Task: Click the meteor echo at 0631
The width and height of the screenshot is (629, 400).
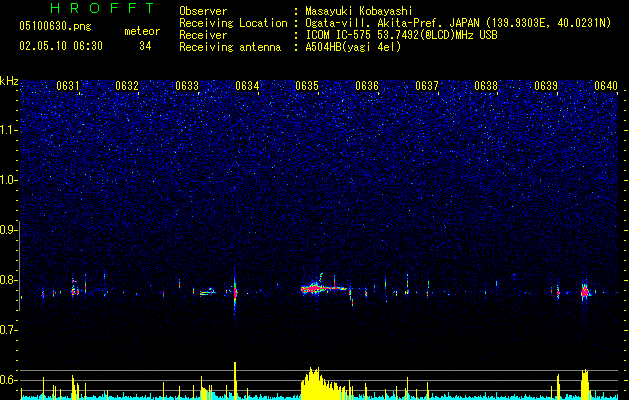Action: pos(74,288)
